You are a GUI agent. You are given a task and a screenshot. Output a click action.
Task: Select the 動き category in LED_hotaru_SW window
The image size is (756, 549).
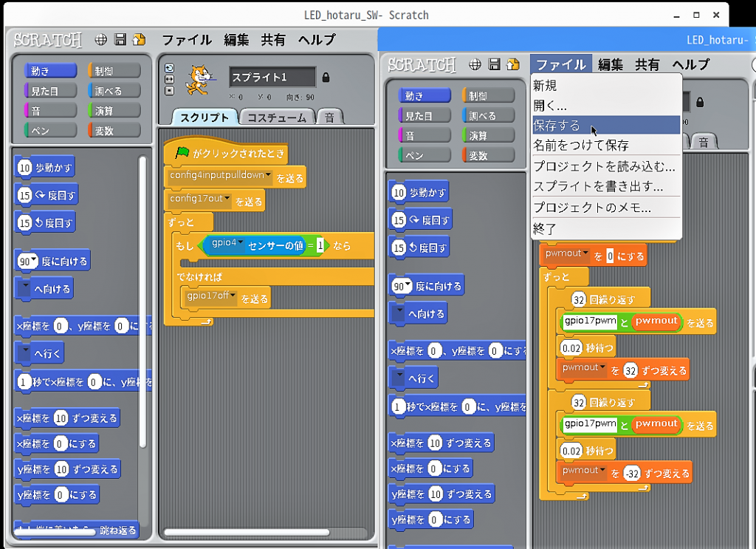51,71
